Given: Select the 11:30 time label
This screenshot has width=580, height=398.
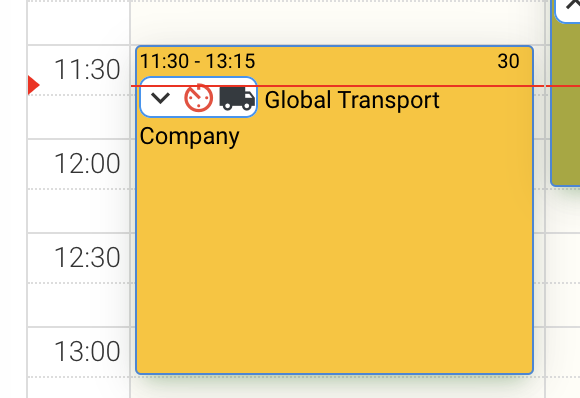Looking at the screenshot, I should tap(87, 70).
